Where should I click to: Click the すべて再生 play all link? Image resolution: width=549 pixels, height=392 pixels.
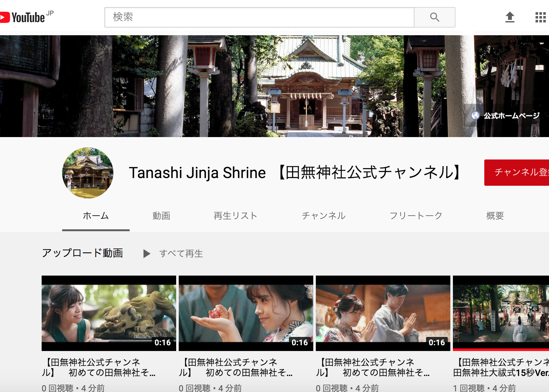point(181,254)
